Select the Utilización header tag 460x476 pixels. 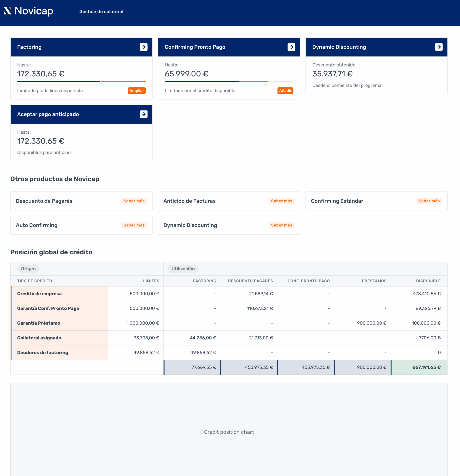click(x=183, y=269)
